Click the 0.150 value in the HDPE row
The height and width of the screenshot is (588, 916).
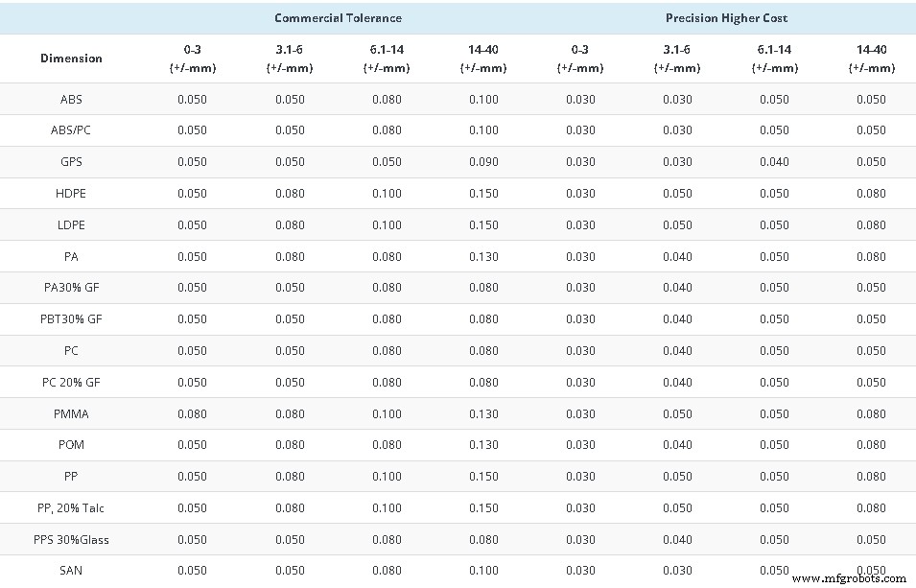(483, 193)
